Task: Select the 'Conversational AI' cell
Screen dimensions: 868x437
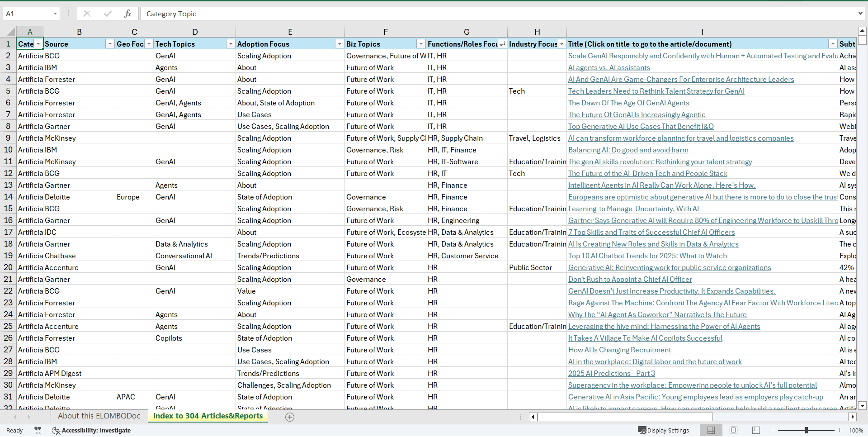Action: 195,256
